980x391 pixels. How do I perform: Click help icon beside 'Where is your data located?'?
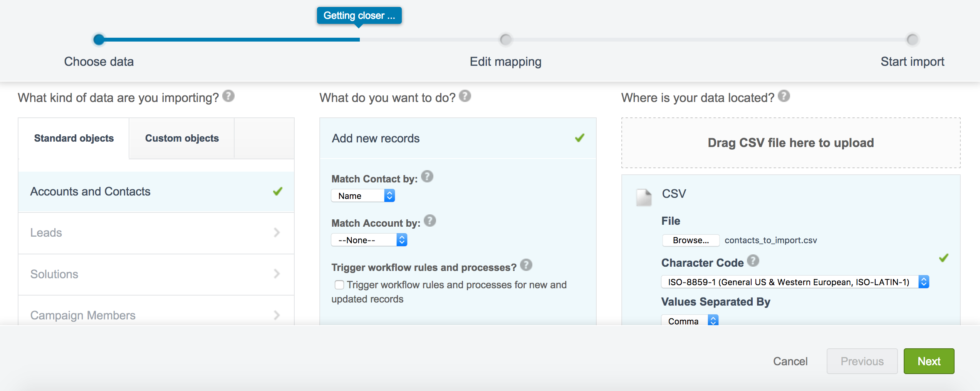(784, 96)
